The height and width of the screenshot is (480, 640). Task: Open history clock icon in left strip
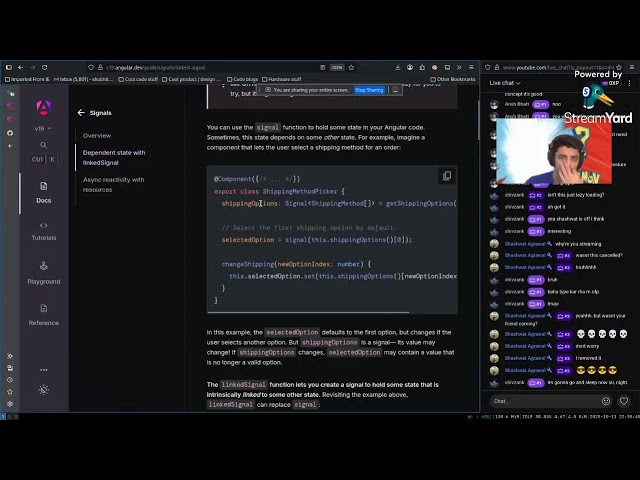[x=10, y=380]
